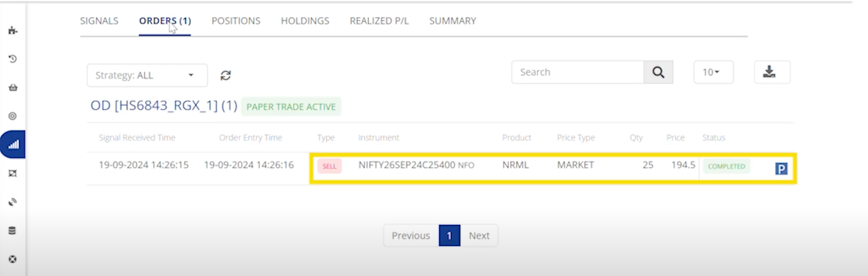Go to the REALIZED P/L tab
The width and height of the screenshot is (868, 276).
coord(379,21)
